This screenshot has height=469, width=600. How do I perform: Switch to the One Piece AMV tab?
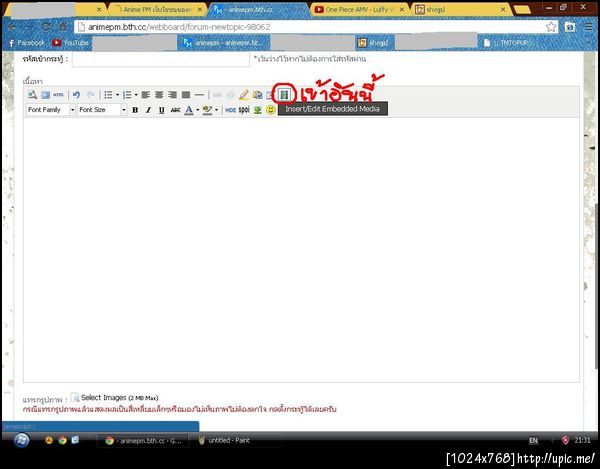[360, 10]
